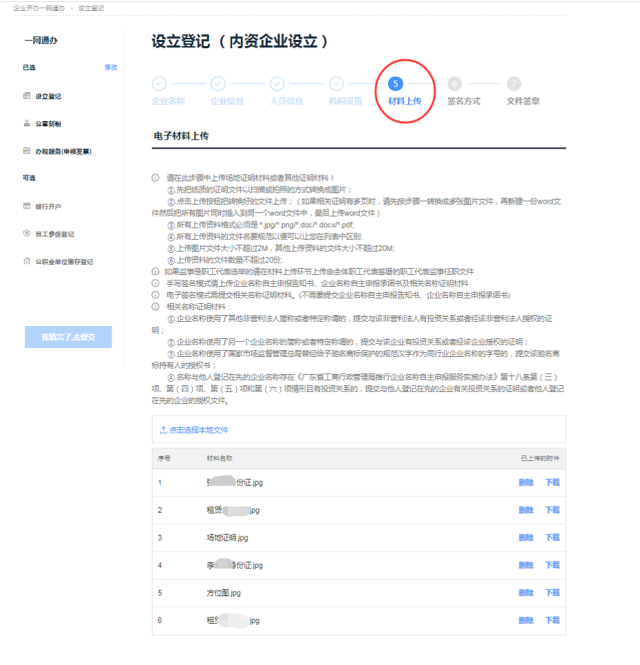Click 设立登记 in the breadcrumb
This screenshot has width=640, height=665.
pyautogui.click(x=91, y=8)
